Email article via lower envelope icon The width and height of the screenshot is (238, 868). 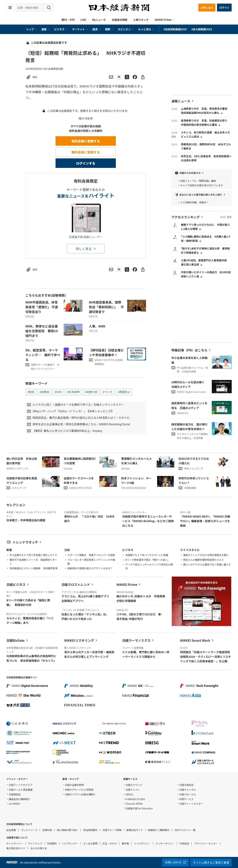pyautogui.click(x=111, y=269)
